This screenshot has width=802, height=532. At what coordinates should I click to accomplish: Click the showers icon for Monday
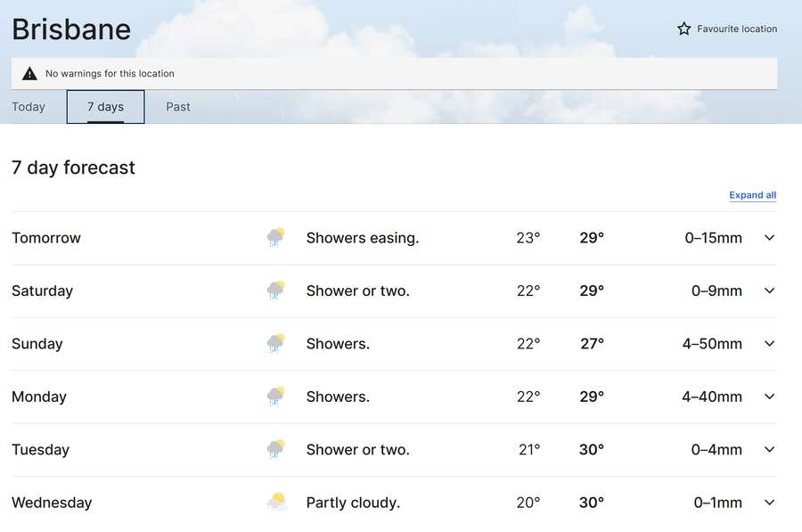click(x=275, y=396)
